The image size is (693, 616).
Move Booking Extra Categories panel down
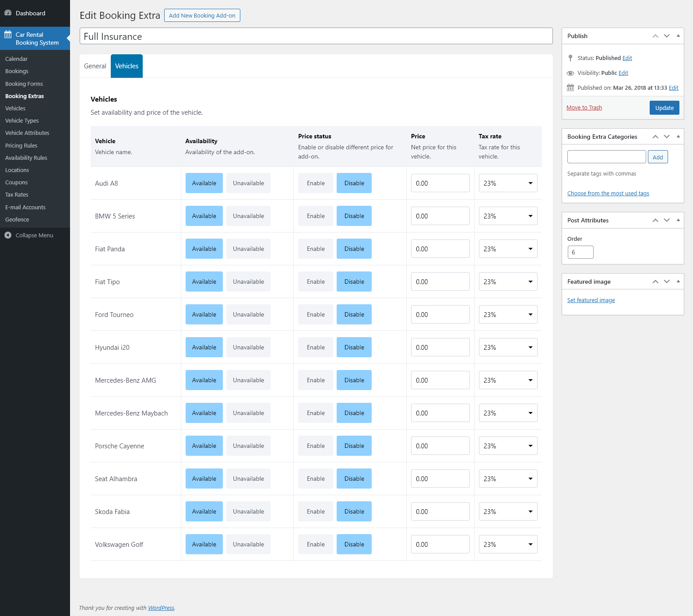tap(667, 137)
